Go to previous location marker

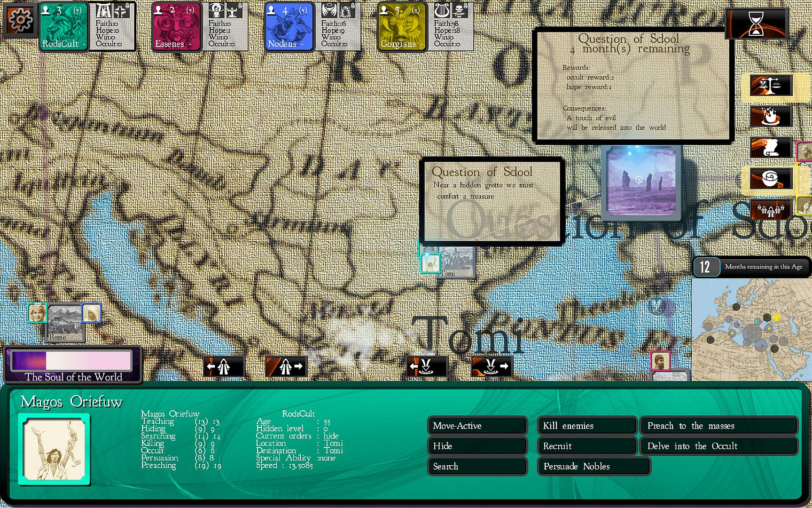427,366
